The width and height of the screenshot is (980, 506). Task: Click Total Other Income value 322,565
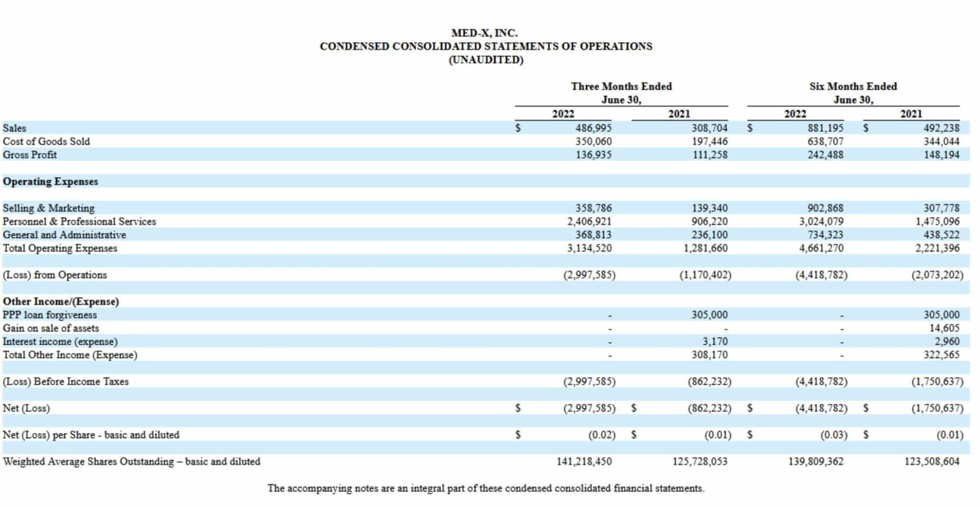click(942, 354)
